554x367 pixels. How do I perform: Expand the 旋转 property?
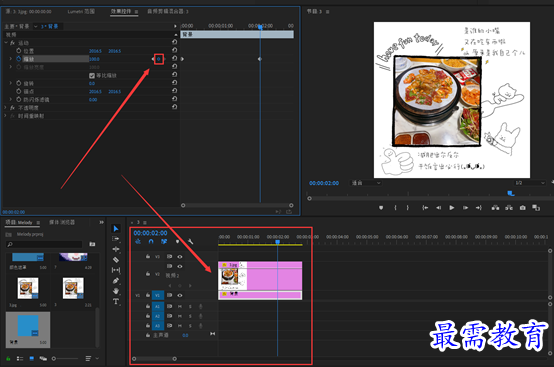(11, 83)
